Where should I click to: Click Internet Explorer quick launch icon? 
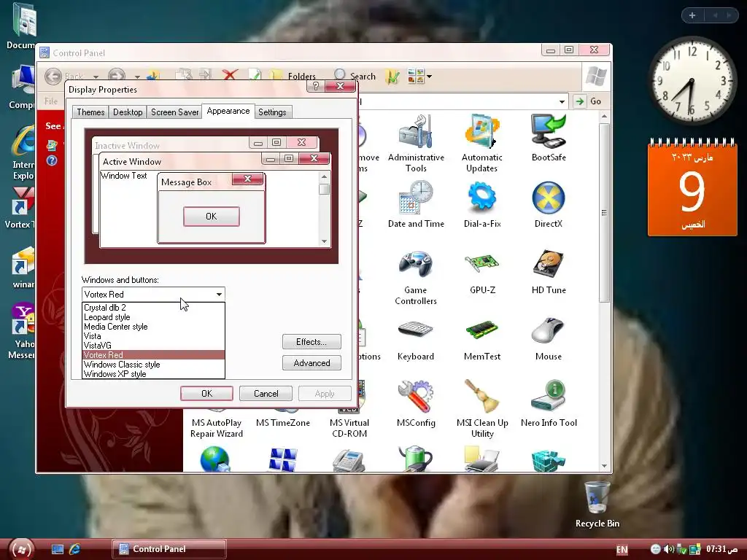pyautogui.click(x=75, y=549)
